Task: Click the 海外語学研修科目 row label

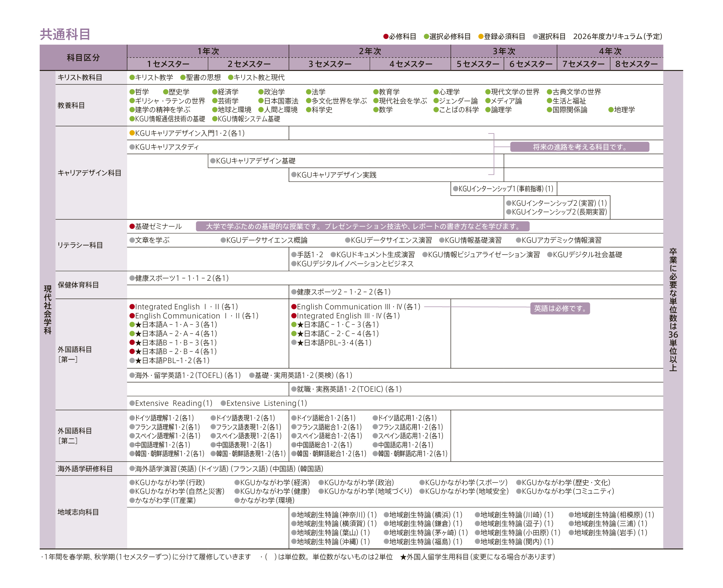Action: 85,469
